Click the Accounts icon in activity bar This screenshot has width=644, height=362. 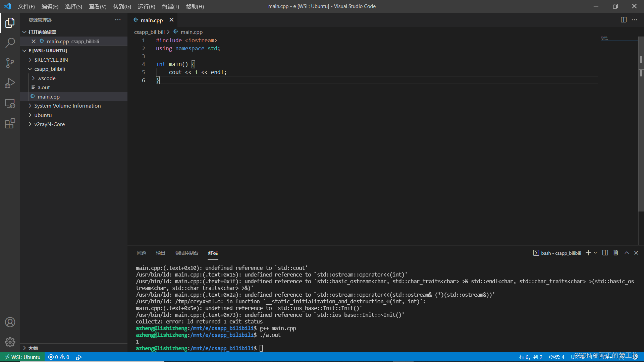click(10, 322)
